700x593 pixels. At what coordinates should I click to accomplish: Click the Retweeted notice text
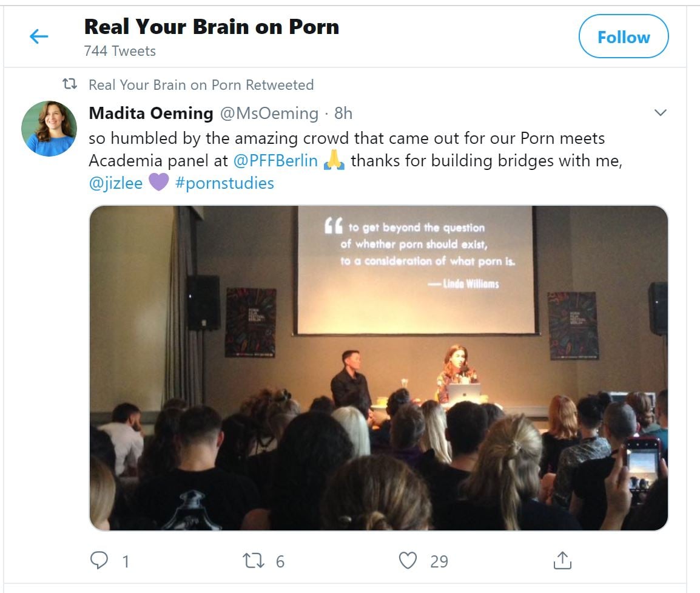coord(201,85)
